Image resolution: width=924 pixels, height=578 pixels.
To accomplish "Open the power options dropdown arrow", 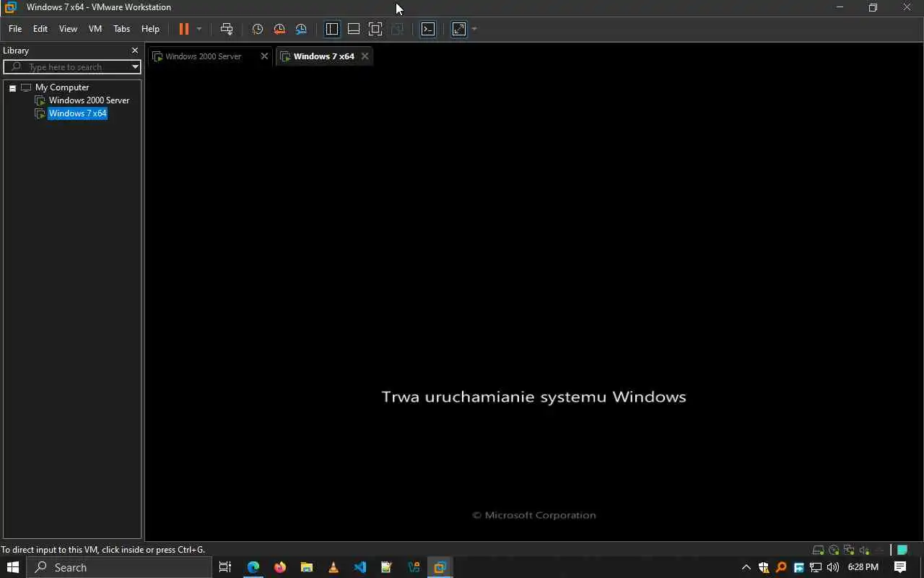I will [x=199, y=29].
